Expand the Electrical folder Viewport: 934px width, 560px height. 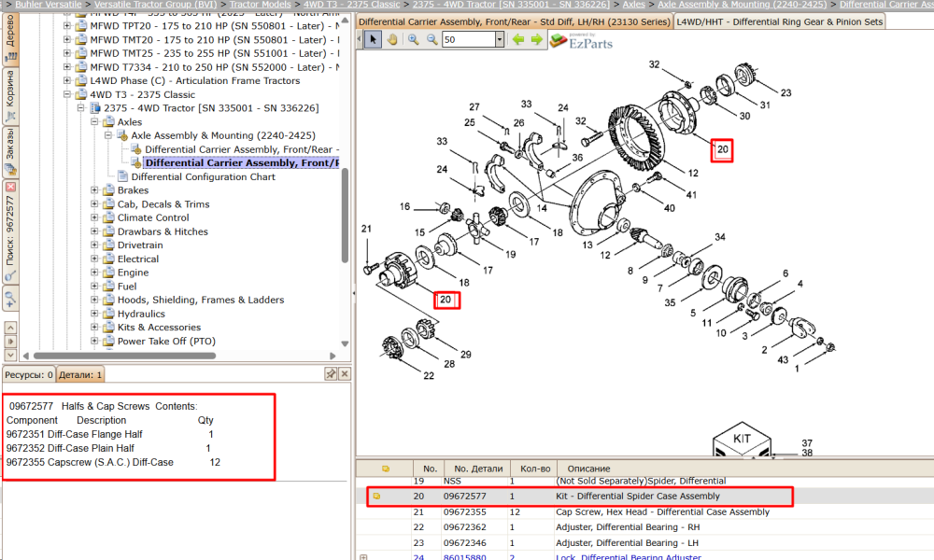pos(94,259)
